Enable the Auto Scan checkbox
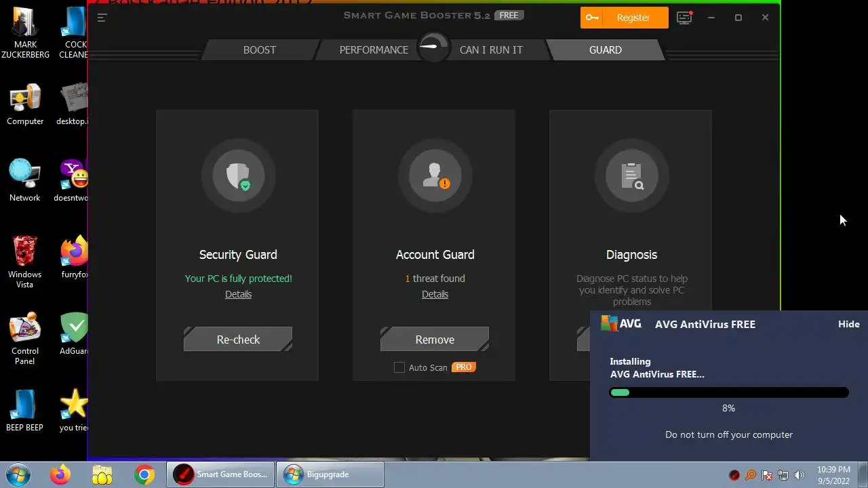Screen dimensions: 868x488 point(399,367)
